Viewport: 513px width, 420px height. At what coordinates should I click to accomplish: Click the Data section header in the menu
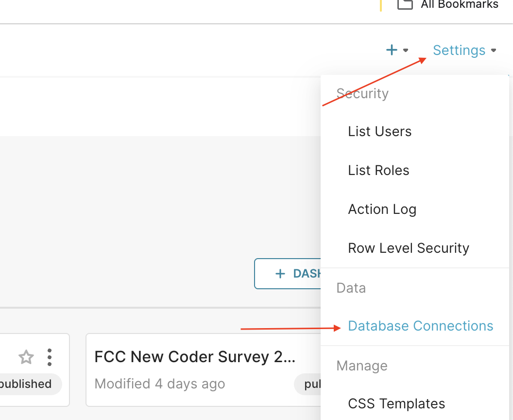[351, 288]
